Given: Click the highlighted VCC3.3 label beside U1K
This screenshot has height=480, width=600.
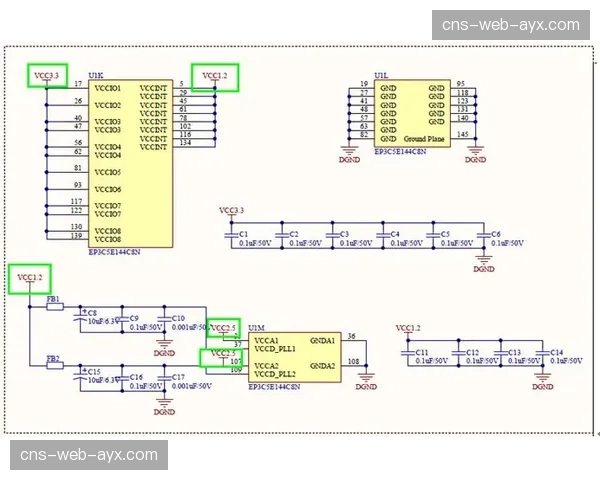Looking at the screenshot, I should 47,75.
